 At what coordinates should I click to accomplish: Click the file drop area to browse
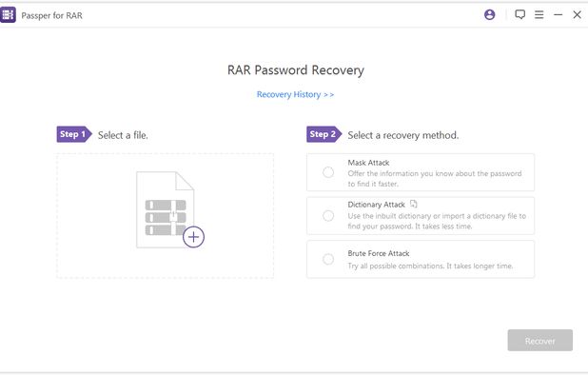165,216
